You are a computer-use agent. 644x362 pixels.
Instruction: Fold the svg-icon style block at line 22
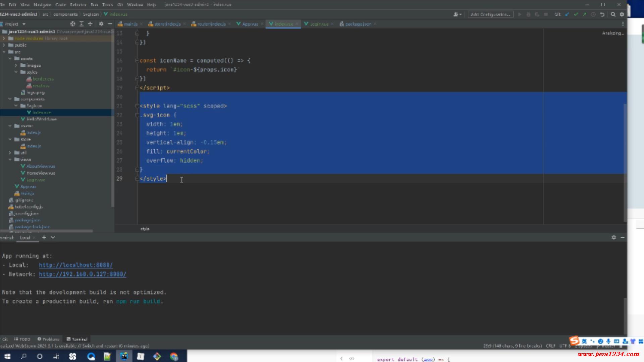(137, 115)
